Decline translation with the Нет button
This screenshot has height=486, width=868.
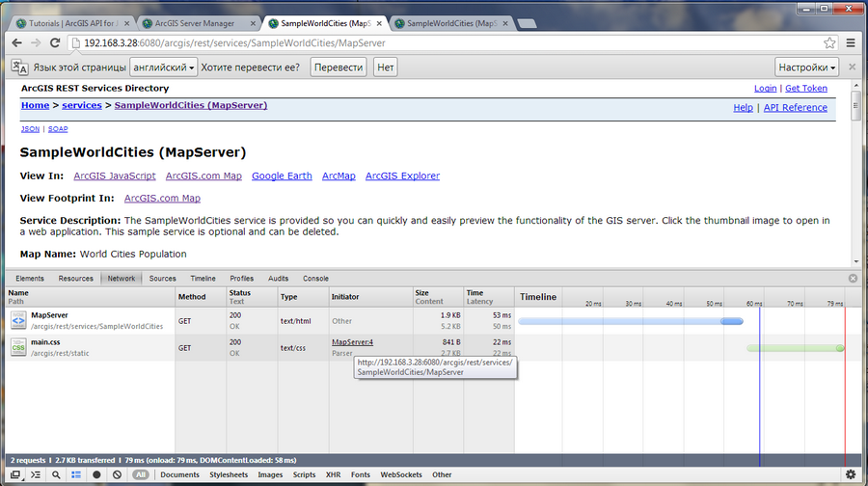(x=385, y=67)
